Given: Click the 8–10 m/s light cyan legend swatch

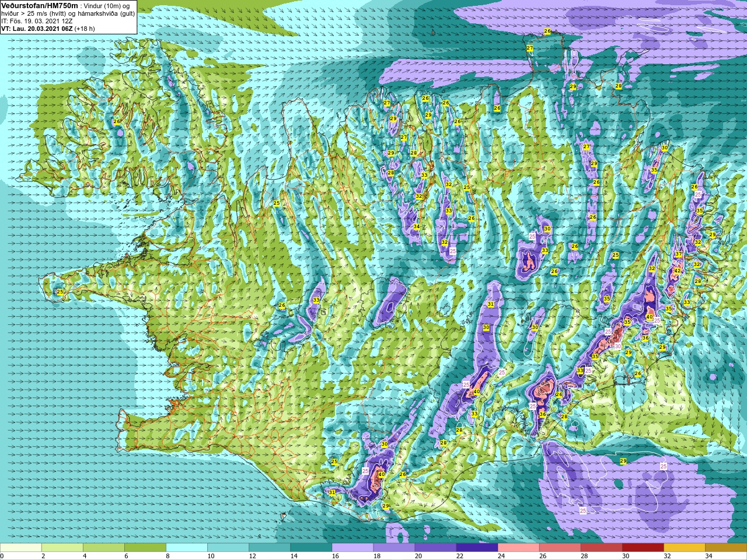Looking at the screenshot, I should (x=187, y=547).
